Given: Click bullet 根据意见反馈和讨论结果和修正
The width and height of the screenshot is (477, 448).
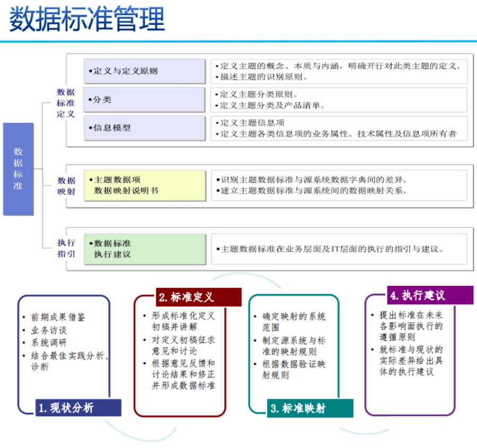Looking at the screenshot, I should pos(183,368).
